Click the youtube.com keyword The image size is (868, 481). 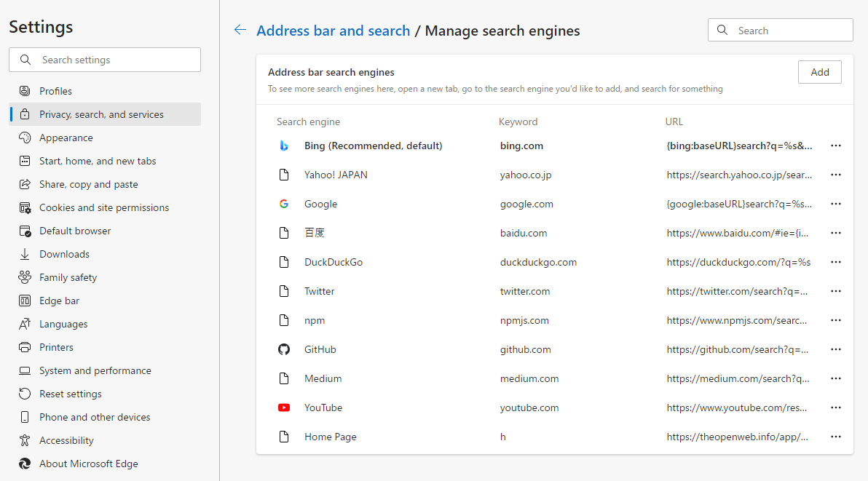[x=529, y=408]
